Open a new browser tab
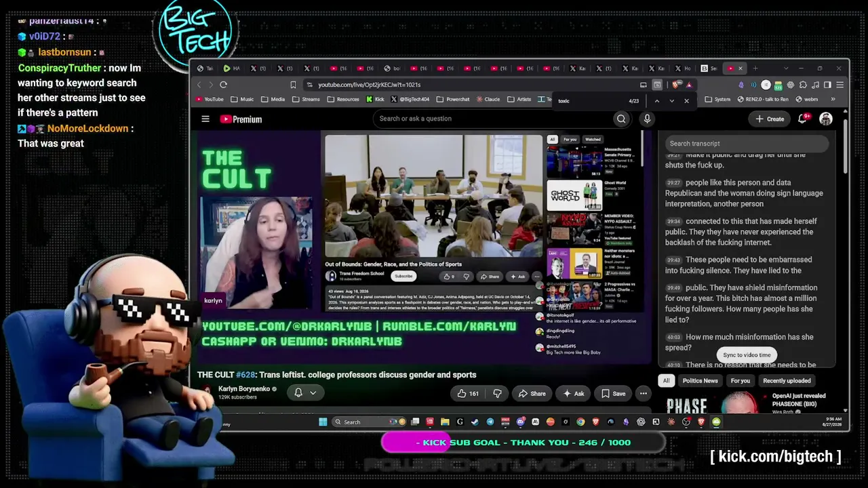This screenshot has height=488, width=868. [x=755, y=68]
